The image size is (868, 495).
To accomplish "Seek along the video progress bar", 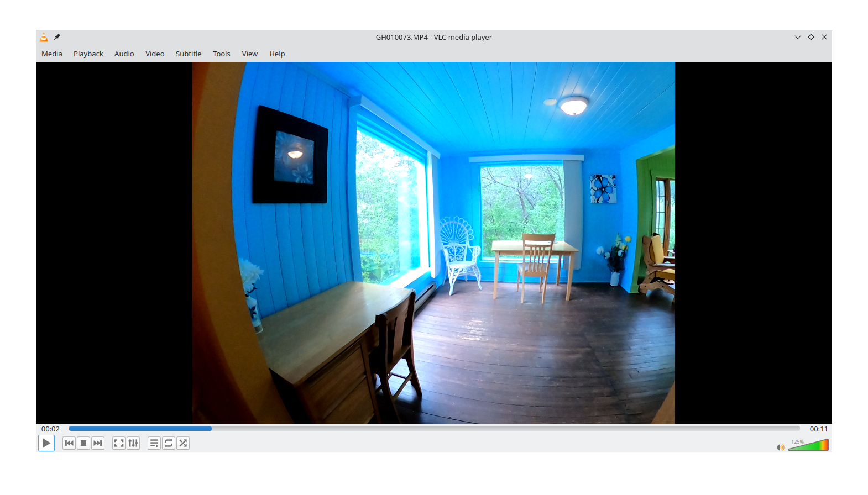I will pos(434,429).
